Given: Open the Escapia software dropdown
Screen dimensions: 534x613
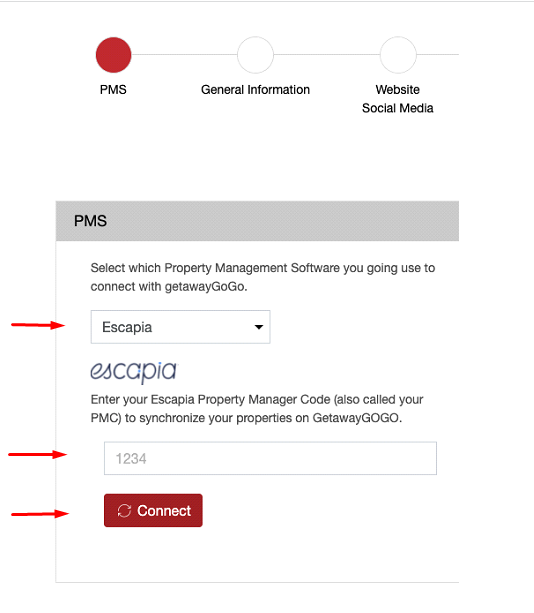Looking at the screenshot, I should click(181, 327).
